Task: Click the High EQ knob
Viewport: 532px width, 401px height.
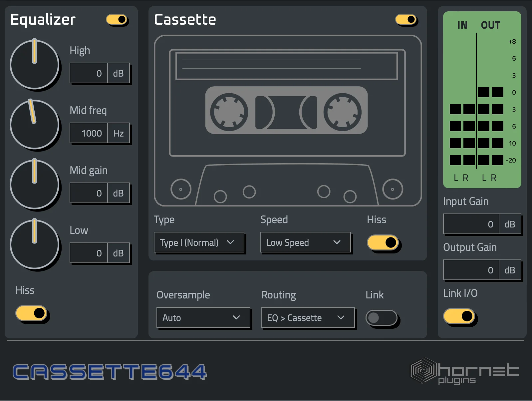Action: pyautogui.click(x=35, y=65)
